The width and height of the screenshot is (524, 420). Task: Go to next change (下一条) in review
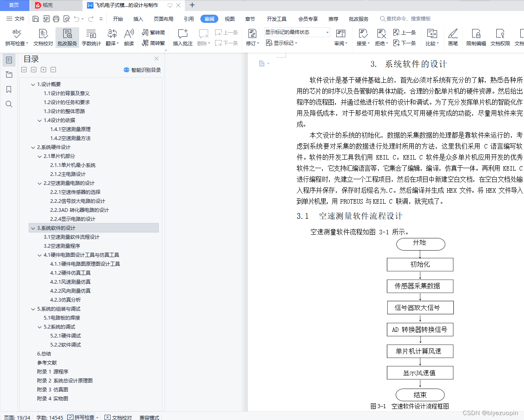point(404,43)
